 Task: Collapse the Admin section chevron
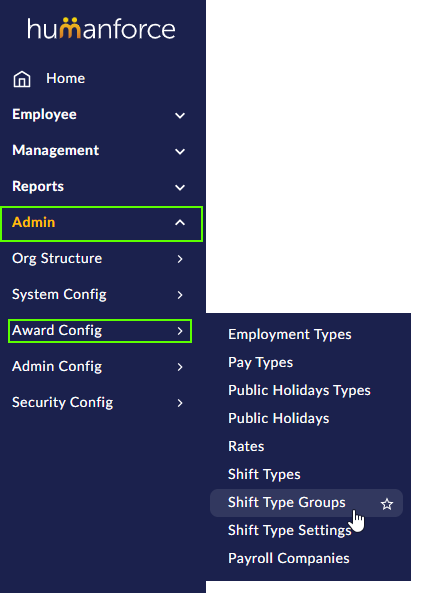180,223
